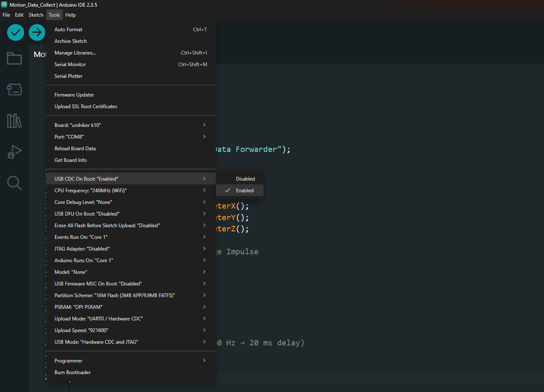
Task: Expand JTAG Adapter "Disabled" submenu
Action: [131, 249]
